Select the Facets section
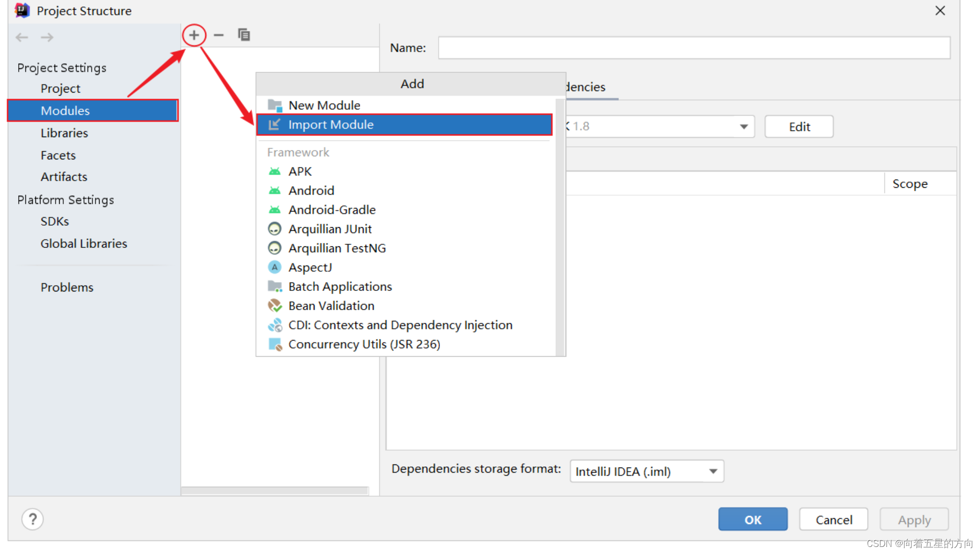This screenshot has height=553, width=980. pyautogui.click(x=57, y=155)
